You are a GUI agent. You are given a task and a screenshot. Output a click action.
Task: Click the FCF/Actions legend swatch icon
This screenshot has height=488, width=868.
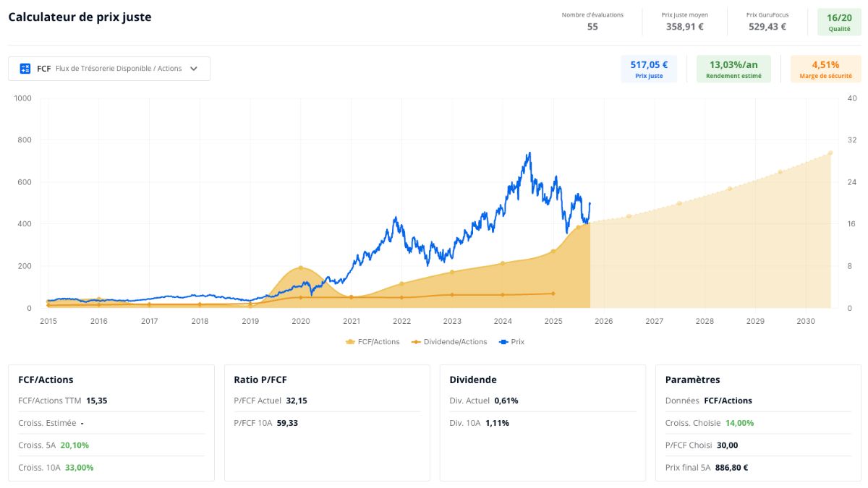pos(351,342)
